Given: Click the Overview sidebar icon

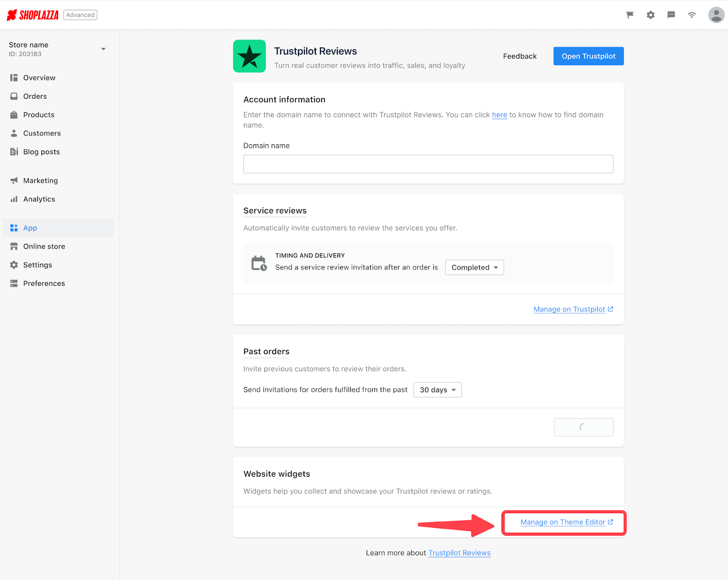Looking at the screenshot, I should click(14, 78).
